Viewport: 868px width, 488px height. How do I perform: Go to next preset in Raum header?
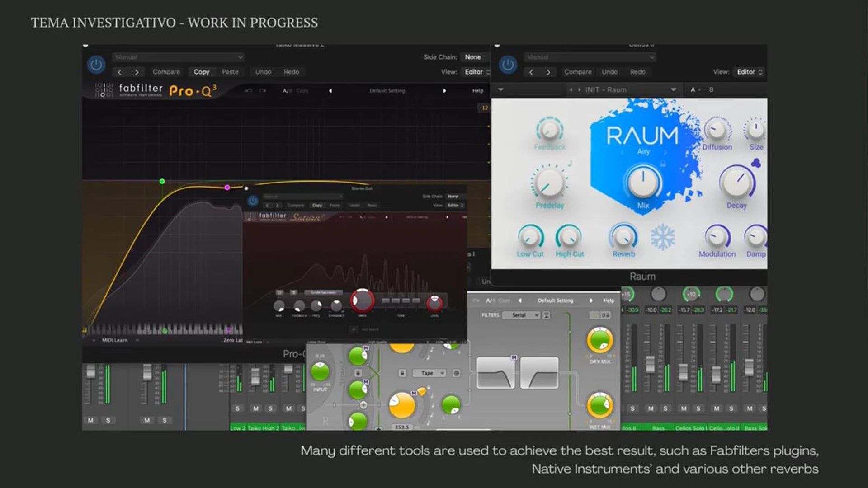coord(548,72)
